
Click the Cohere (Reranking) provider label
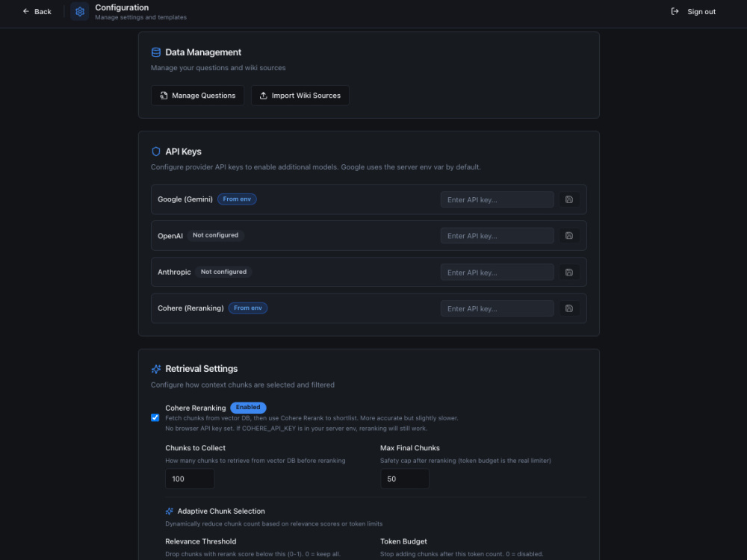[190, 308]
